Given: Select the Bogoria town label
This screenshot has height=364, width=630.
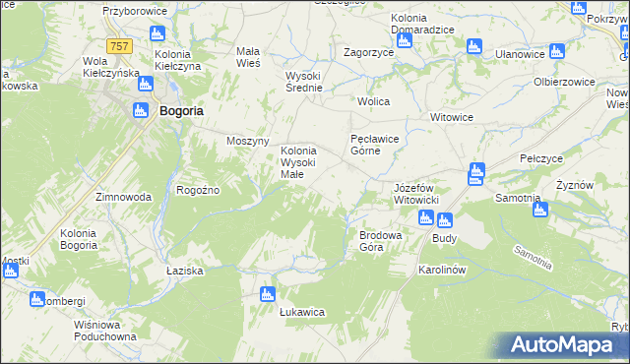Looking at the screenshot, I should (181, 111).
